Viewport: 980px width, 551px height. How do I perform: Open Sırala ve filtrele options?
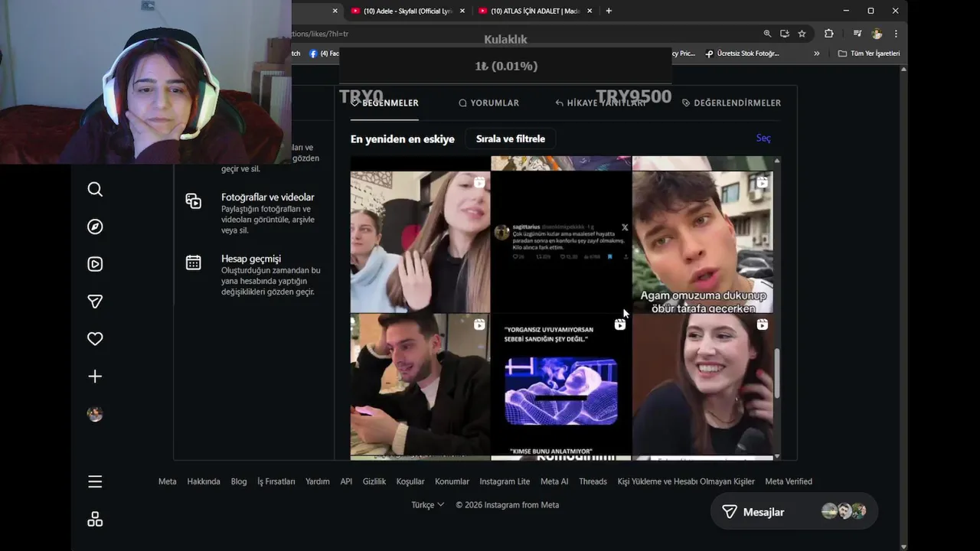511,139
